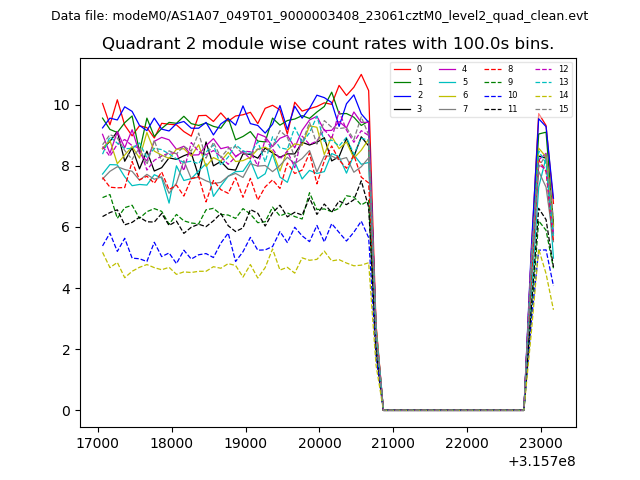
Task: Select the magenta dashed legend line for module 12
Action: [542, 69]
